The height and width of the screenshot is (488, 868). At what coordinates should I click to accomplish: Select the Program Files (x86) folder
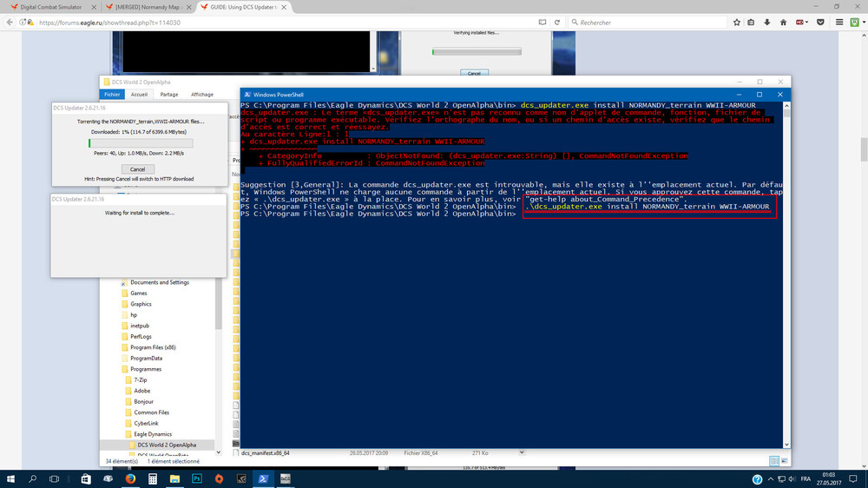(x=153, y=347)
